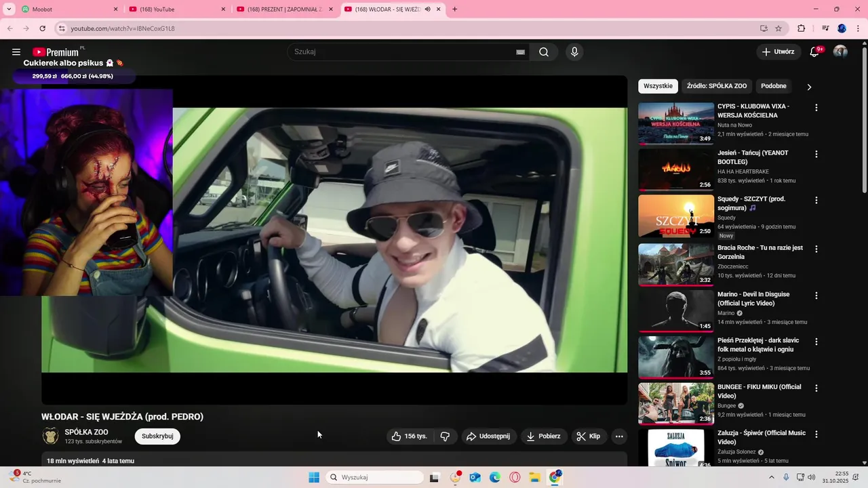The image size is (868, 488).
Task: Open a new browser tab
Action: tap(454, 9)
